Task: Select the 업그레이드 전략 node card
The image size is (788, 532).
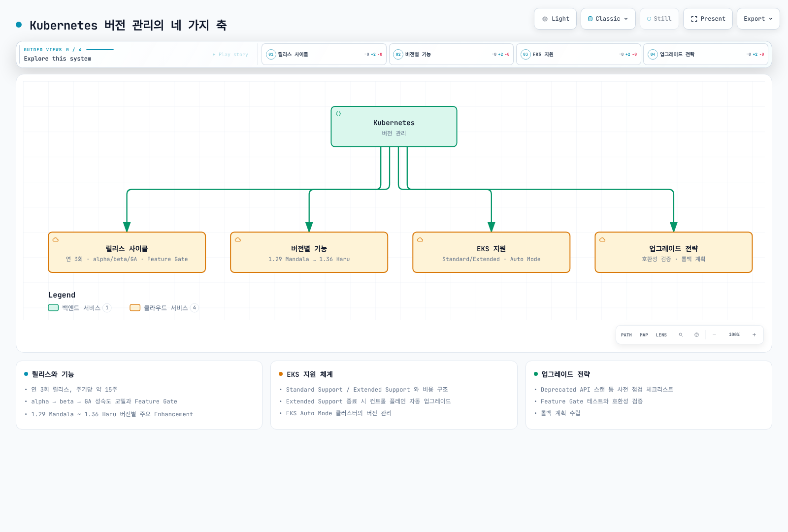Action: [x=674, y=252]
